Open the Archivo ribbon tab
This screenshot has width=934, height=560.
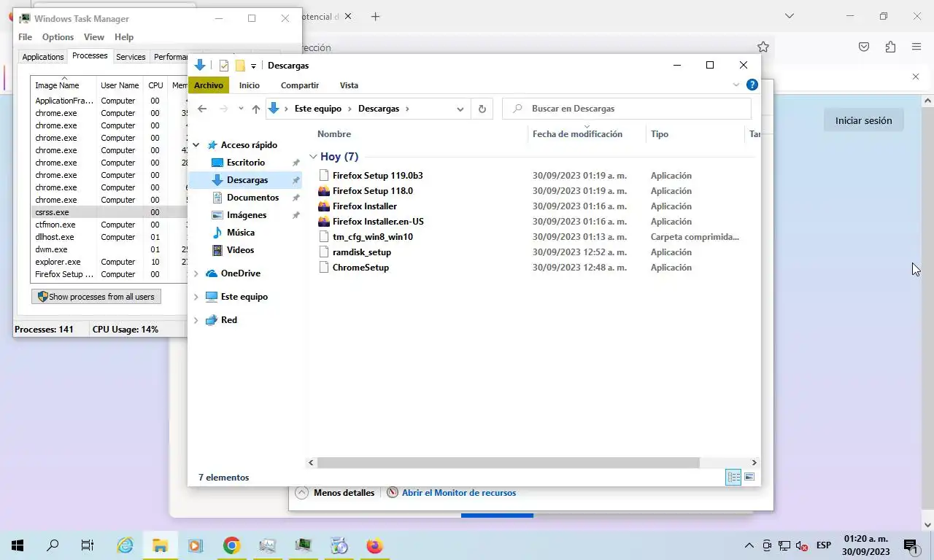tap(208, 85)
